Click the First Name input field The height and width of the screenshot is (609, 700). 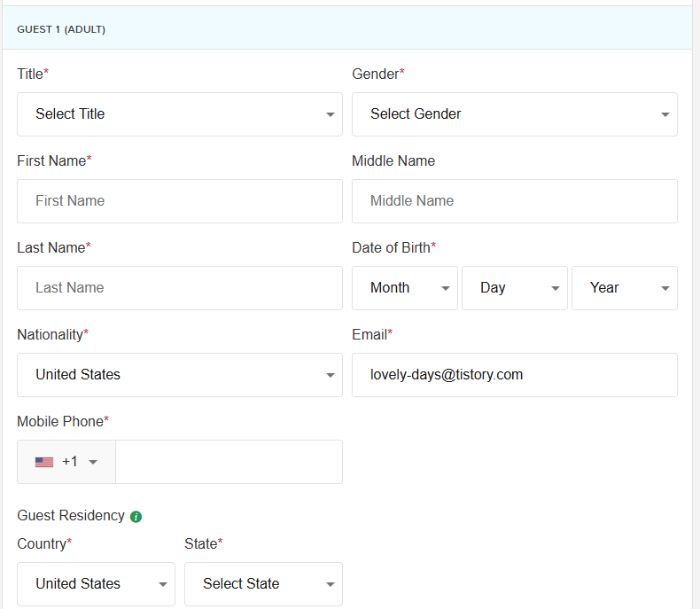click(180, 201)
